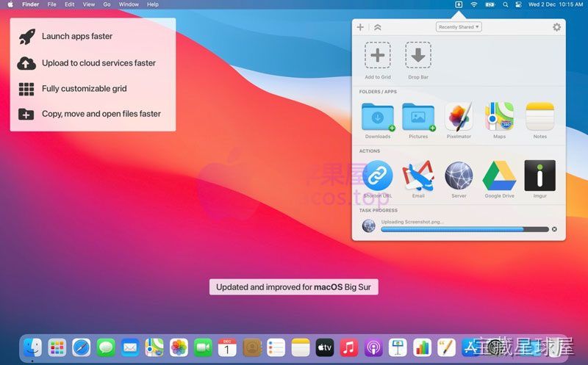Open Photos from the Dock

coord(179,347)
